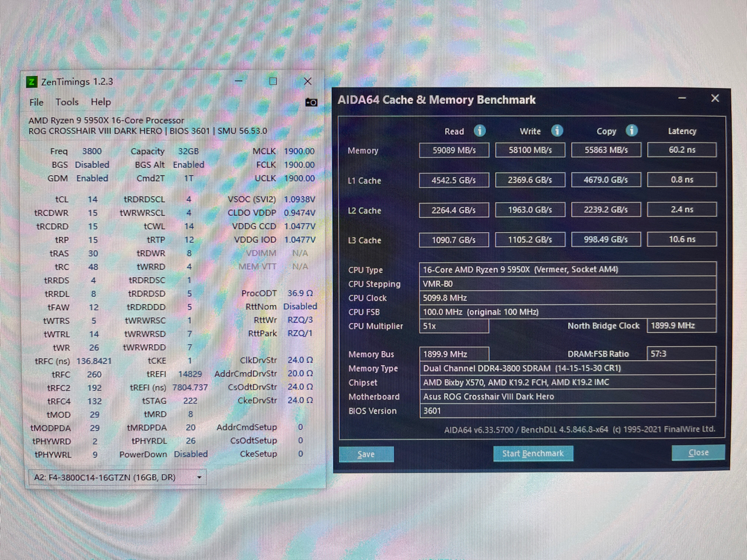
Task: Click the FCLK value 1900.00
Action: (x=299, y=165)
